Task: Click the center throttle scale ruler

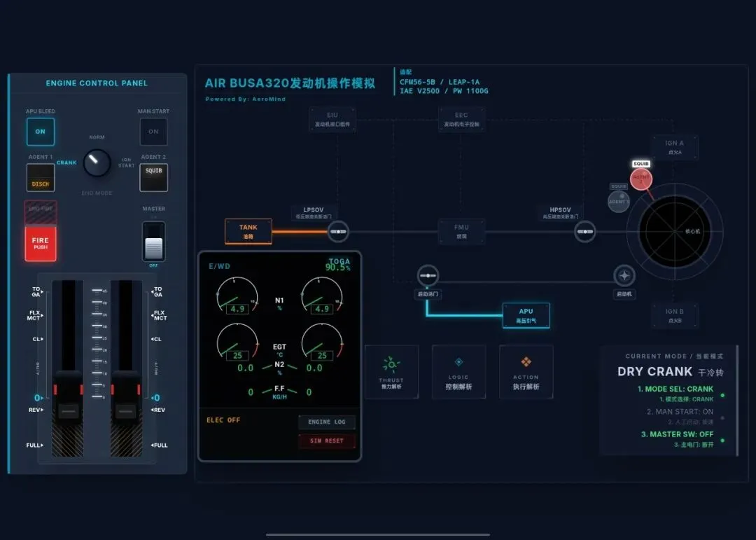Action: pyautogui.click(x=98, y=344)
